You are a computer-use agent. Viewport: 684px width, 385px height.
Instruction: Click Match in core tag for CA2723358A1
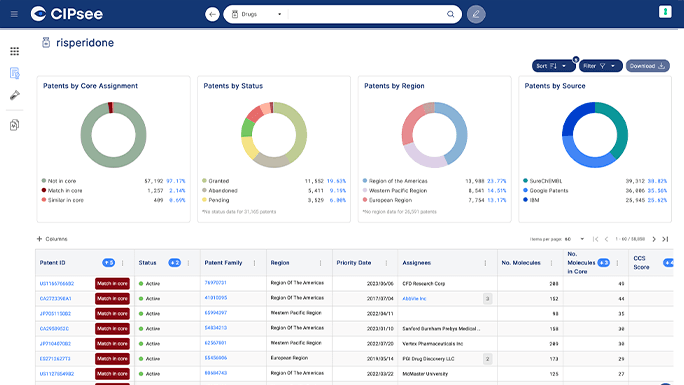[112, 299]
